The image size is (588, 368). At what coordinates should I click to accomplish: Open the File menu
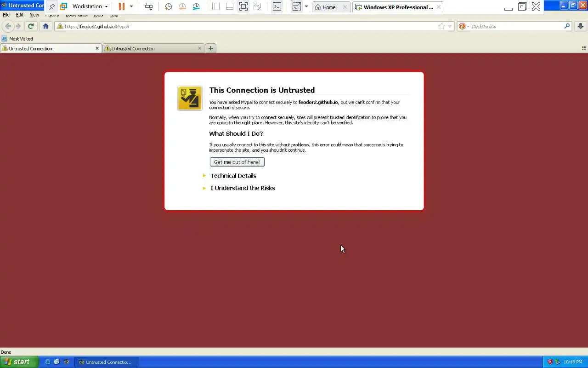[x=6, y=15]
